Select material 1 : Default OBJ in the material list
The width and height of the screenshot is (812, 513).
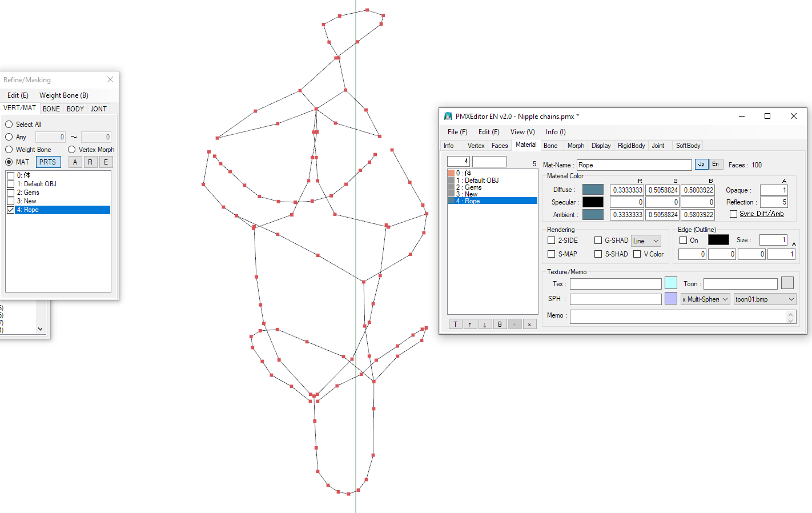pos(492,181)
